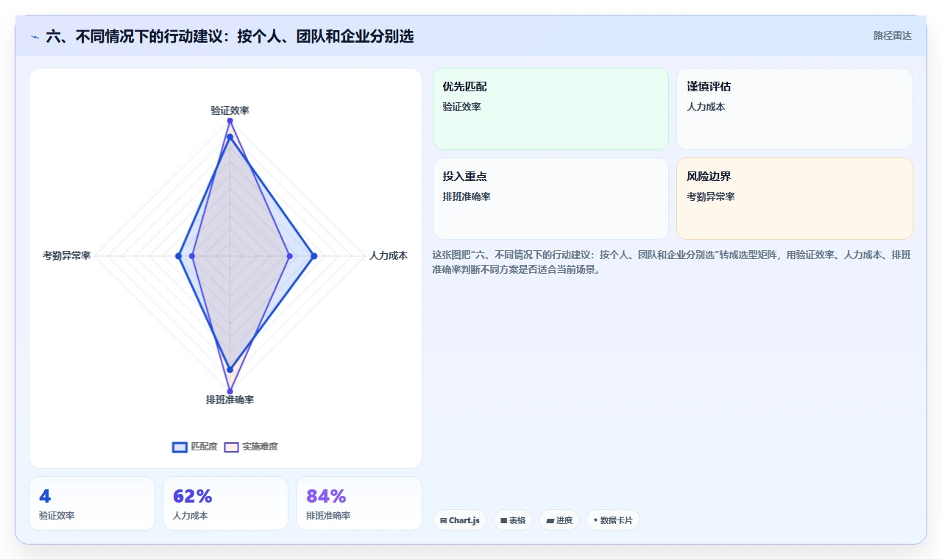The width and height of the screenshot is (942, 560).
Task: Click the 路径雷达 label in header
Action: [x=892, y=35]
